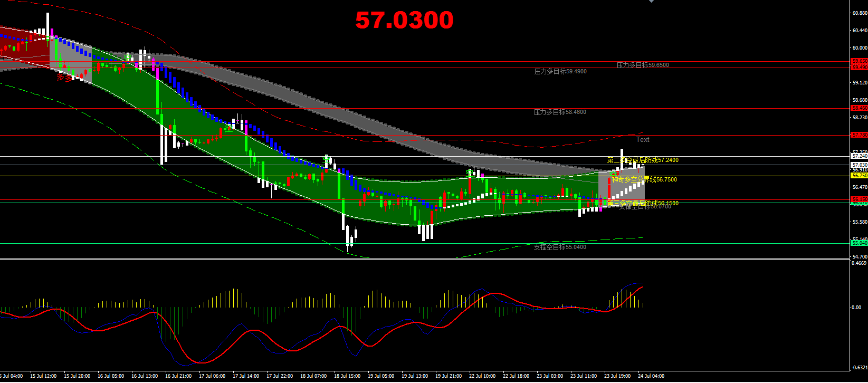Viewport: 868px width, 383px height.
Task: Click the 56.470 price scale value
Action: 860,187
